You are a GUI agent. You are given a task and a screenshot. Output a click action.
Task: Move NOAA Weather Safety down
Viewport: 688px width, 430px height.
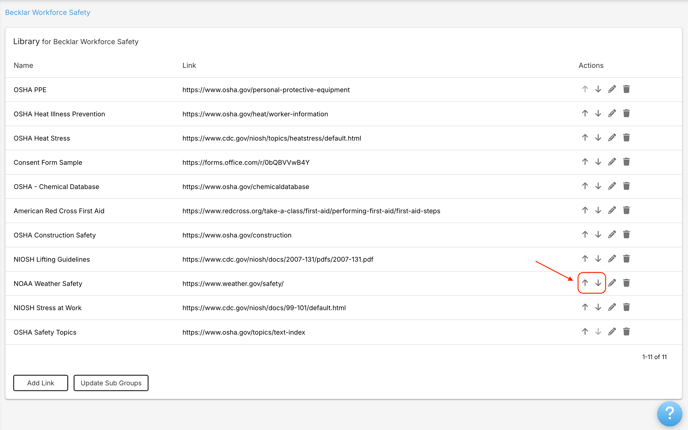tap(598, 283)
